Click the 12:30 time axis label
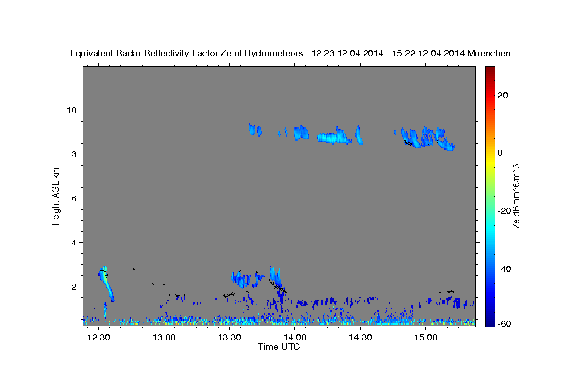Viewport: 588px width, 392px height. coord(99,337)
